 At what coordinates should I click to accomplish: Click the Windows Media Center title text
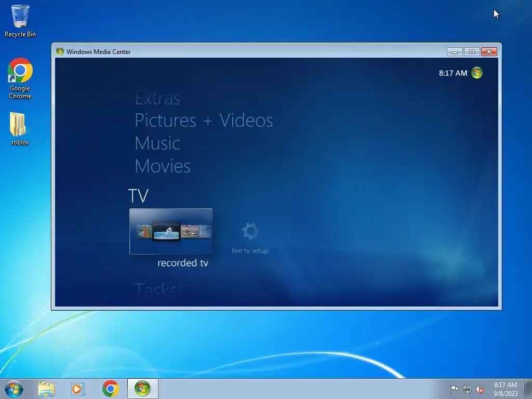click(x=98, y=51)
